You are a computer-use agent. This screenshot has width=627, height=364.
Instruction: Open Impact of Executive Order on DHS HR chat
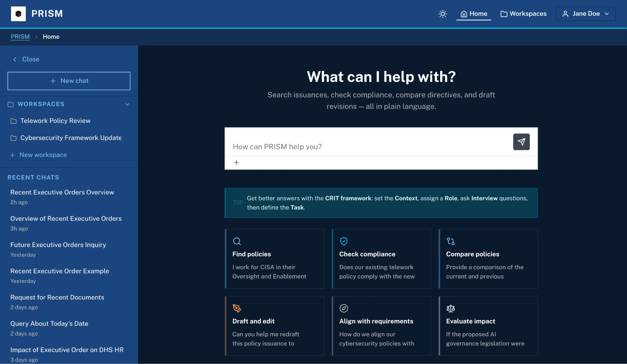point(69,355)
